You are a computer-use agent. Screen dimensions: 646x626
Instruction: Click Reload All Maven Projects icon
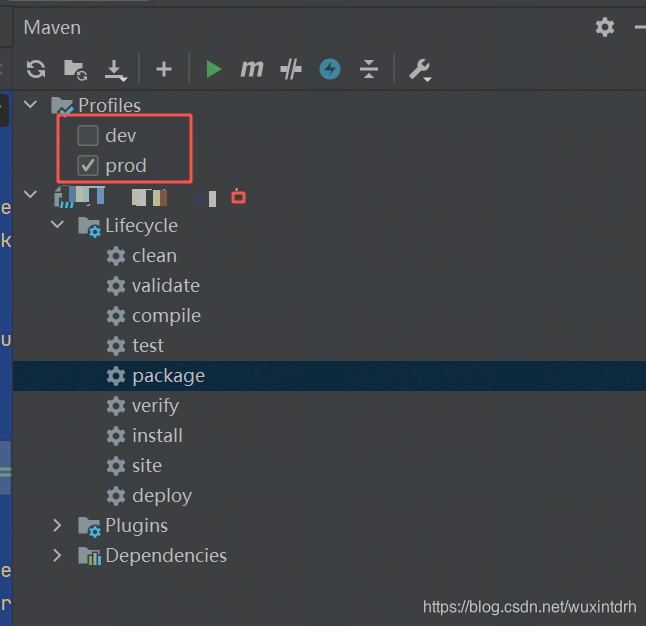(x=36, y=69)
